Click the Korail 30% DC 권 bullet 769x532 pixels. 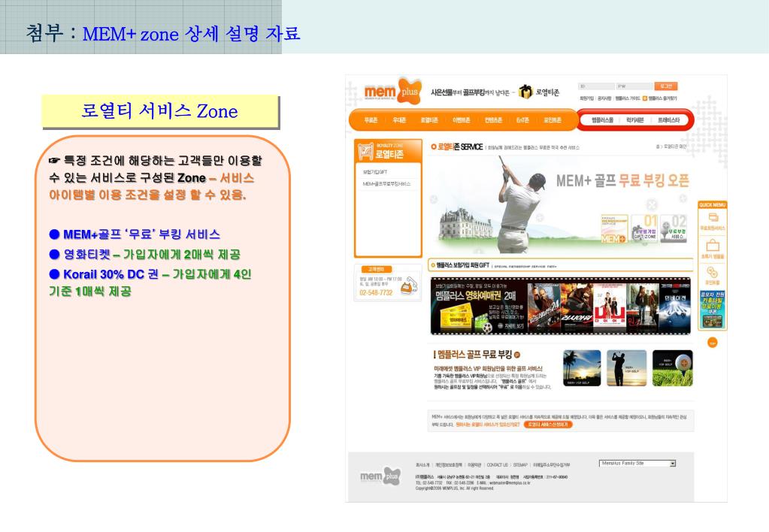(150, 283)
